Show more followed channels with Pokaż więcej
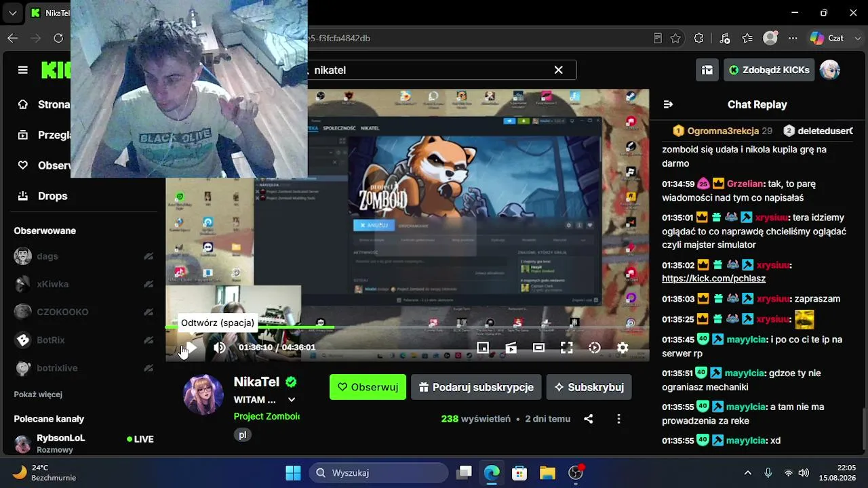868x488 pixels. 38,394
